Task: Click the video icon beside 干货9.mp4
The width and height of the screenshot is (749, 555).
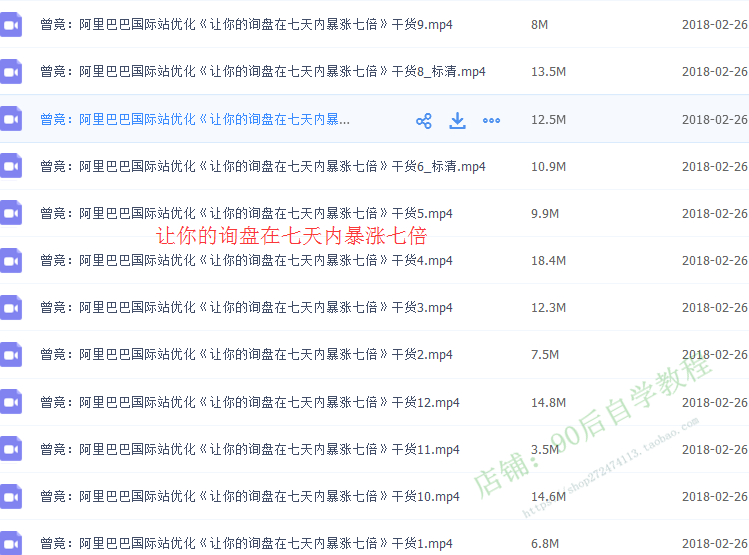Action: coord(11,24)
